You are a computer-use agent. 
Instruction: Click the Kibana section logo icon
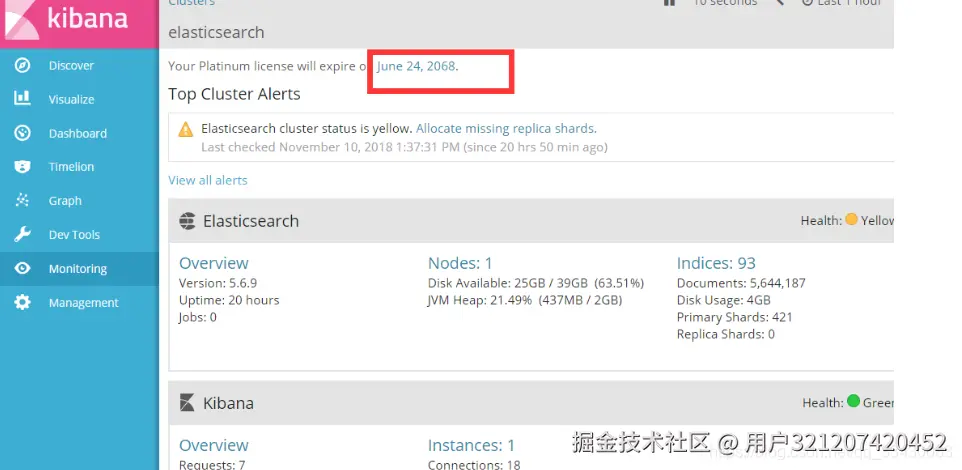pos(187,403)
